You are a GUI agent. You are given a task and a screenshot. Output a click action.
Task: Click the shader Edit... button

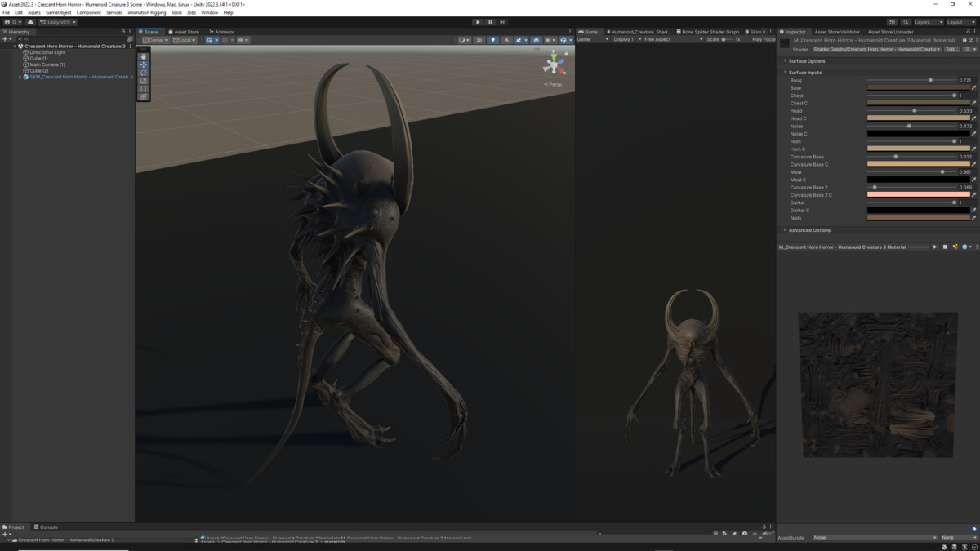tap(952, 49)
